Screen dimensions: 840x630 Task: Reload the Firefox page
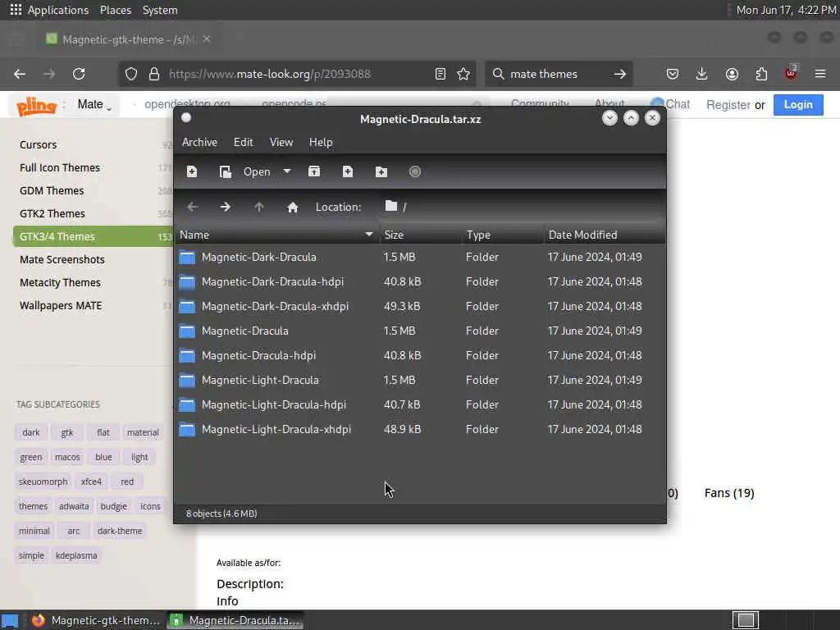79,74
